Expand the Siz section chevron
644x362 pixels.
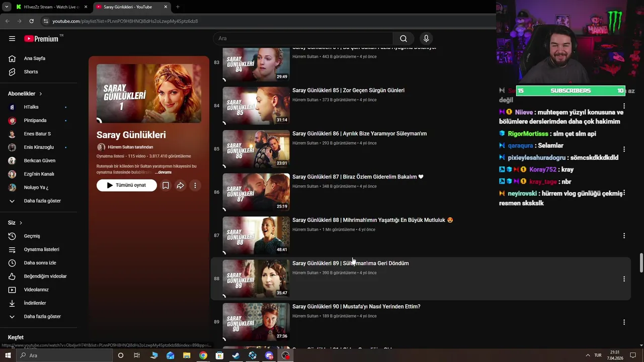(21, 223)
